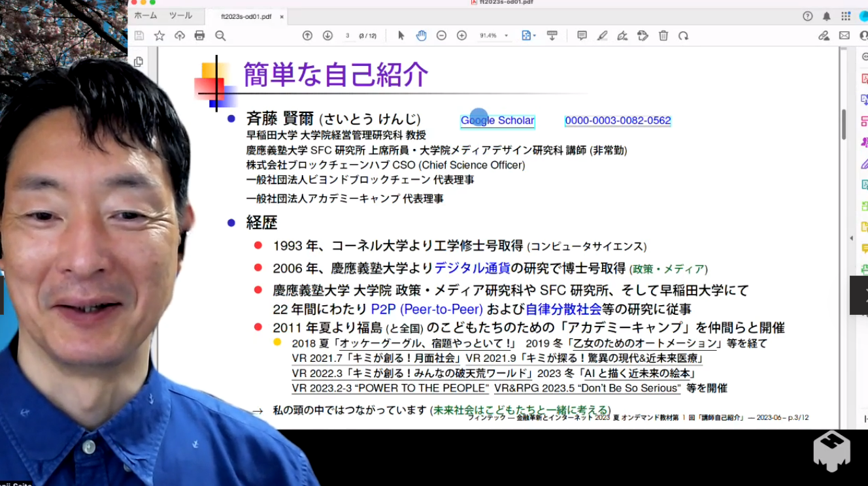Collapse the right tools pane arrow
This screenshot has height=486, width=868.
[851, 238]
